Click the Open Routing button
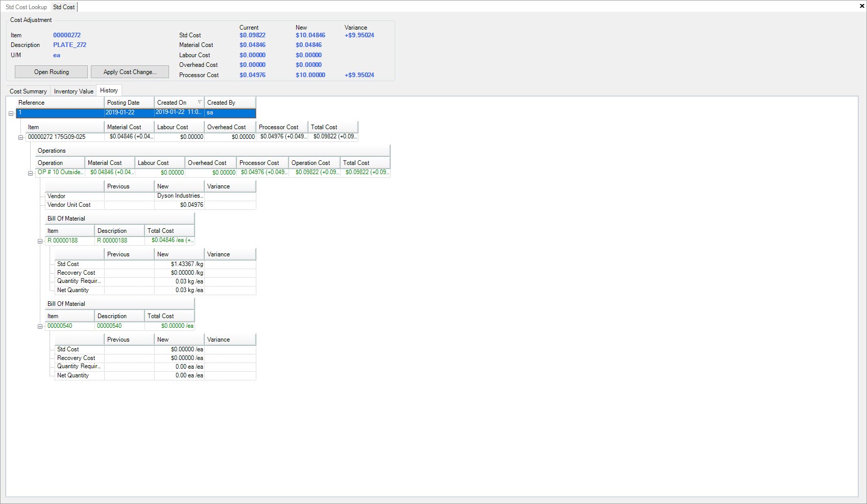 click(x=51, y=72)
